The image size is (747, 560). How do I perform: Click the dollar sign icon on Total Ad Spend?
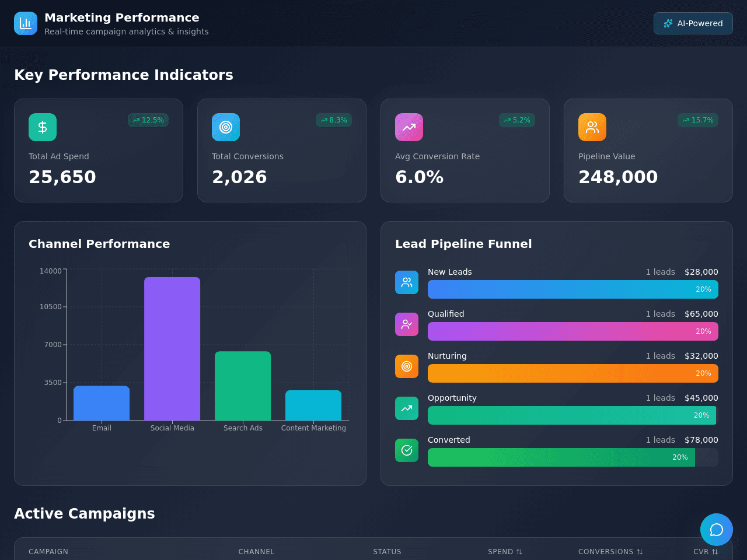(43, 127)
